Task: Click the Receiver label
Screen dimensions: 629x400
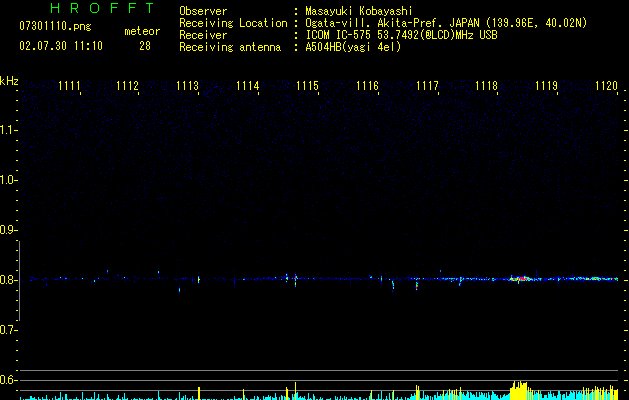Action: click(x=203, y=35)
